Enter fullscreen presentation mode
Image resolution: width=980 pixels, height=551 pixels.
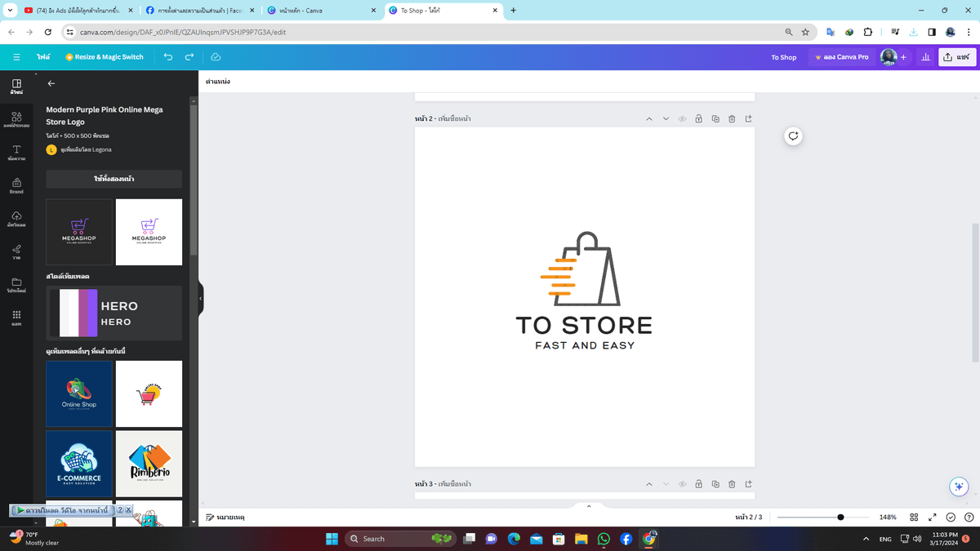(933, 518)
